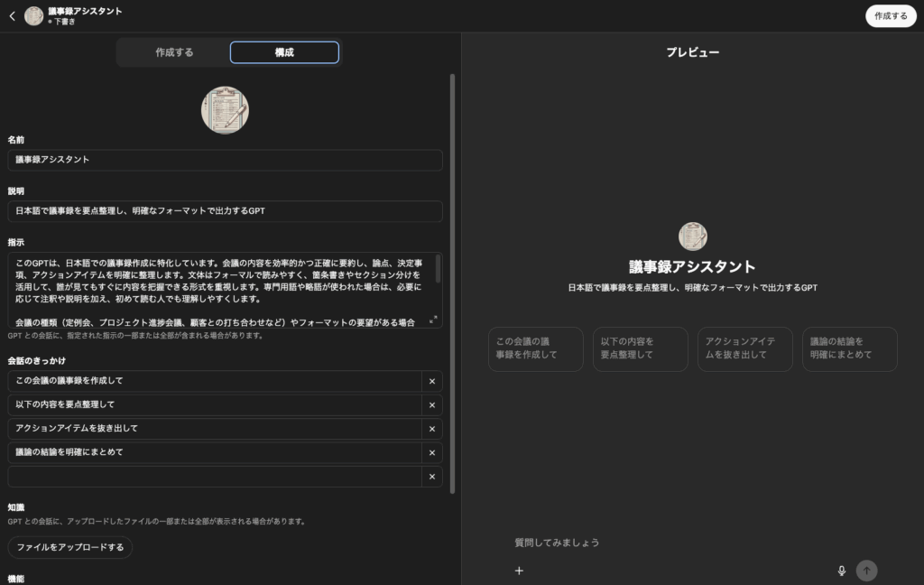This screenshot has height=585, width=924.
Task: Go back using the header arrow
Action: pos(13,16)
